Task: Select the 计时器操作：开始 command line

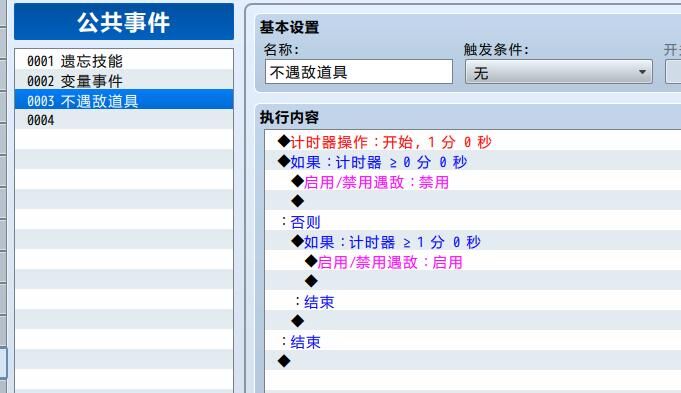Action: tap(473, 142)
